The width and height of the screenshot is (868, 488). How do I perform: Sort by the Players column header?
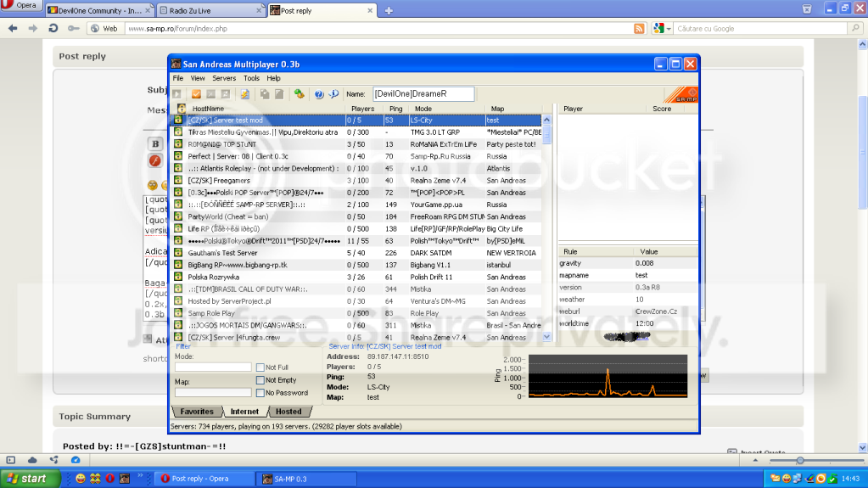(363, 109)
